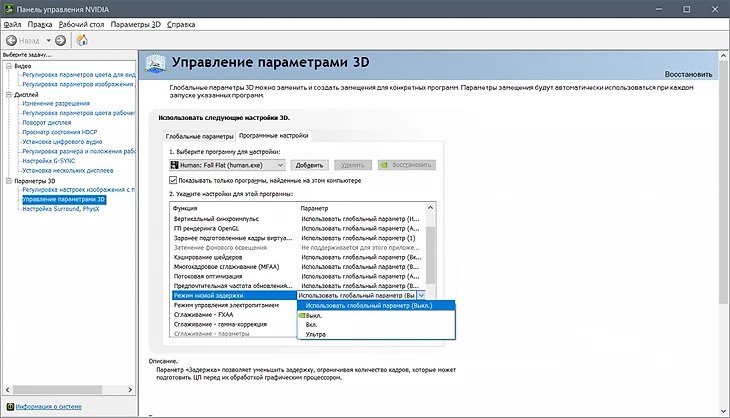Select Ультра in latency dropdown list
The image size is (730, 418).
[316, 335]
